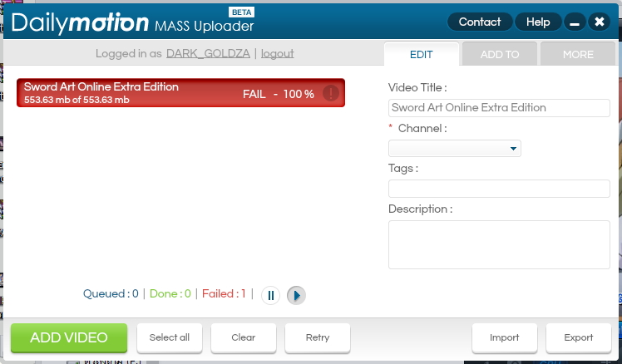
Task: Switch to the EDIT tab
Action: [x=422, y=54]
